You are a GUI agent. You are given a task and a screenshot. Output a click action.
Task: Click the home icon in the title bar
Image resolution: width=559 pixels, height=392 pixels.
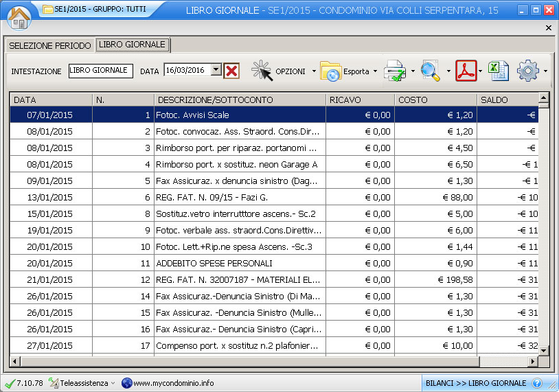[19, 16]
